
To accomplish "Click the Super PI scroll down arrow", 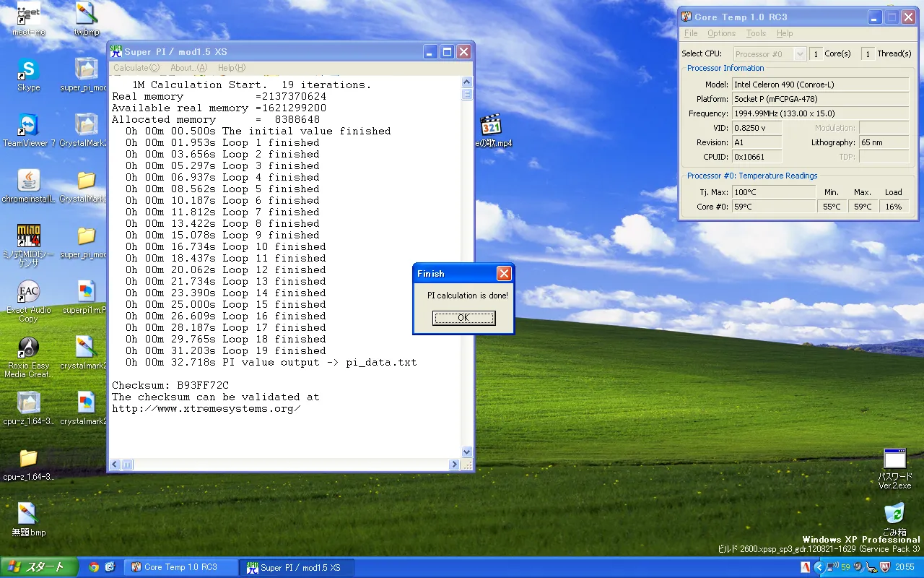I will pyautogui.click(x=467, y=452).
